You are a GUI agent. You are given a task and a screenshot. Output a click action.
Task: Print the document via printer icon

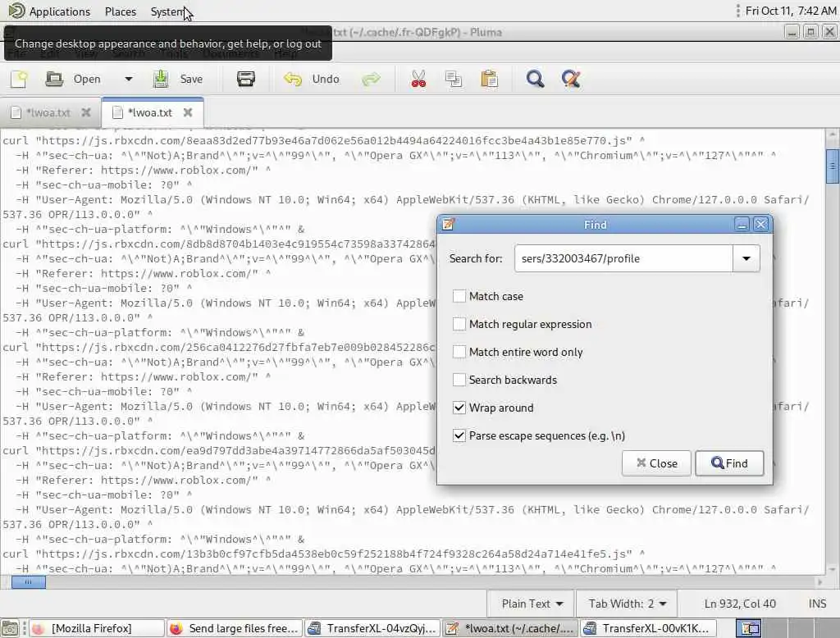(246, 80)
